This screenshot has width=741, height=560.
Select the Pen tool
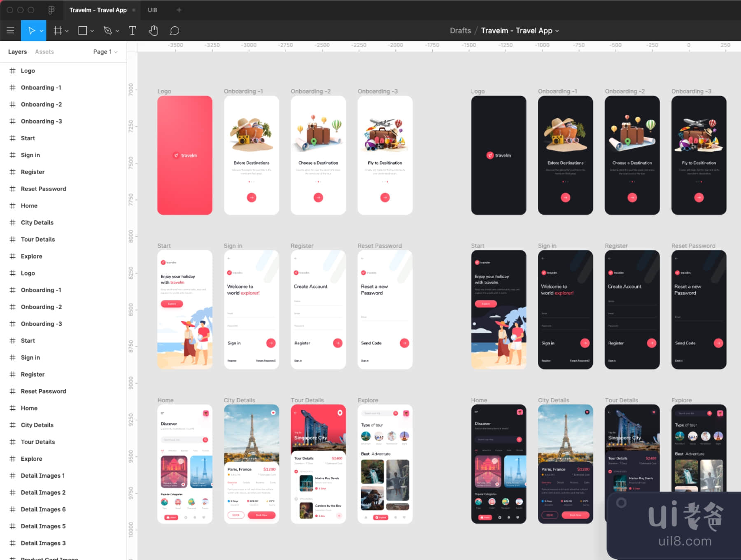point(107,30)
